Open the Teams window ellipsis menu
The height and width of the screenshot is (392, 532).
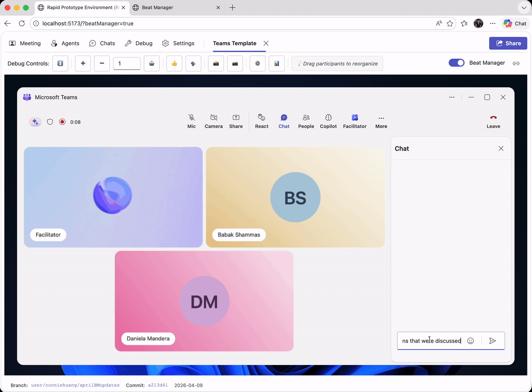point(452,97)
